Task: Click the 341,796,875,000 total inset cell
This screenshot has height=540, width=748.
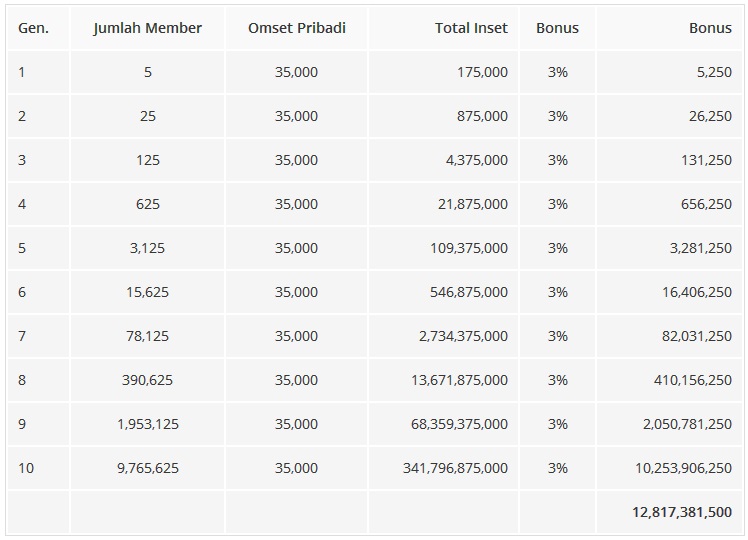Action: 454,468
